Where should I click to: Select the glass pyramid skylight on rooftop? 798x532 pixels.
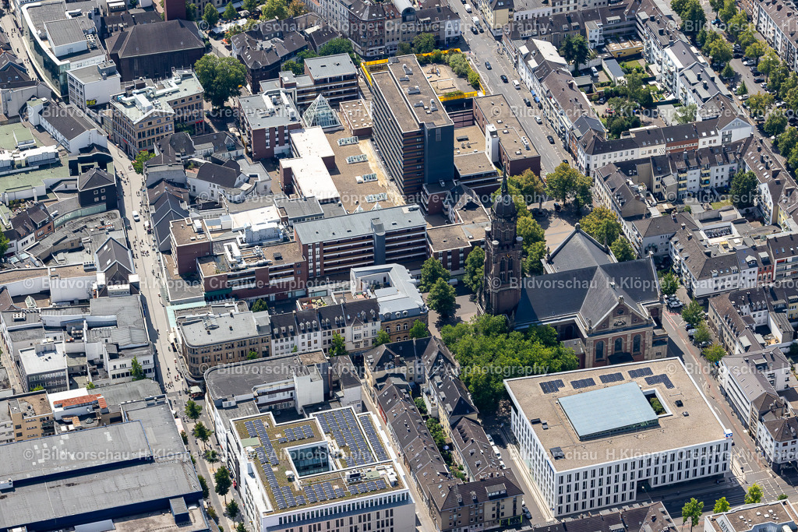[320, 114]
